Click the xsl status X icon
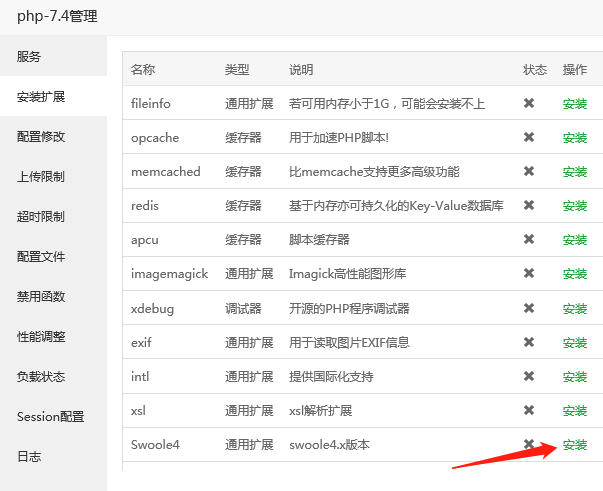The width and height of the screenshot is (603, 491). tap(529, 410)
